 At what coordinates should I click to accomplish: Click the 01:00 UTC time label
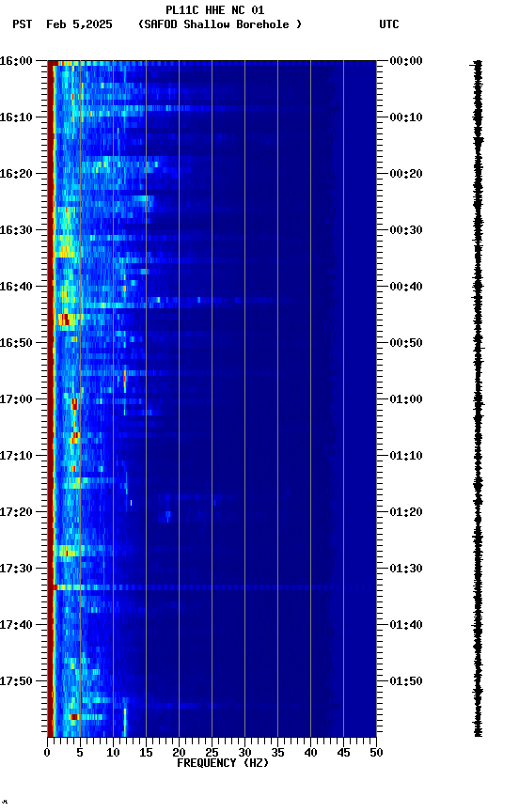406,399
